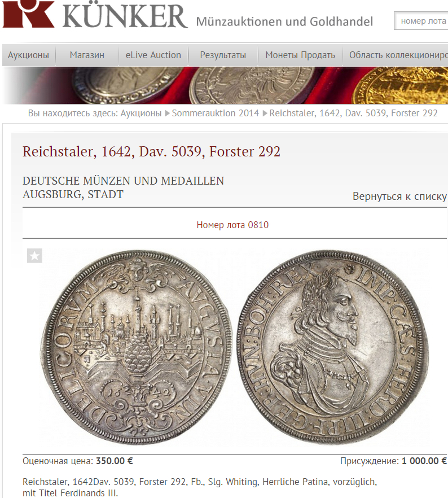Click the Künker wordmark text
The height and width of the screenshot is (498, 448).
(x=125, y=15)
